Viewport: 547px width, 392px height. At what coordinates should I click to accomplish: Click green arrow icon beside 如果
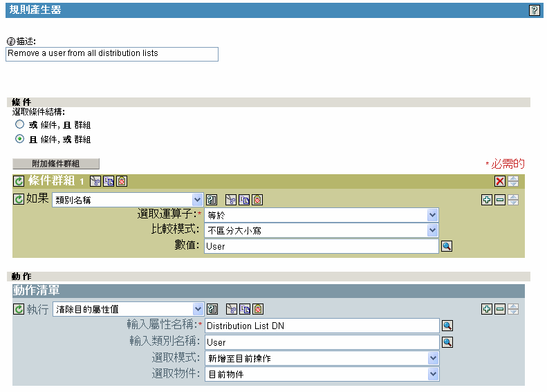19,199
